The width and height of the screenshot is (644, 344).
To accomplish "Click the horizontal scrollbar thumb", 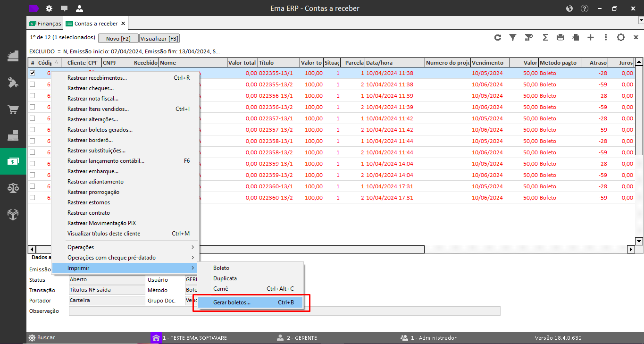I will [230, 249].
